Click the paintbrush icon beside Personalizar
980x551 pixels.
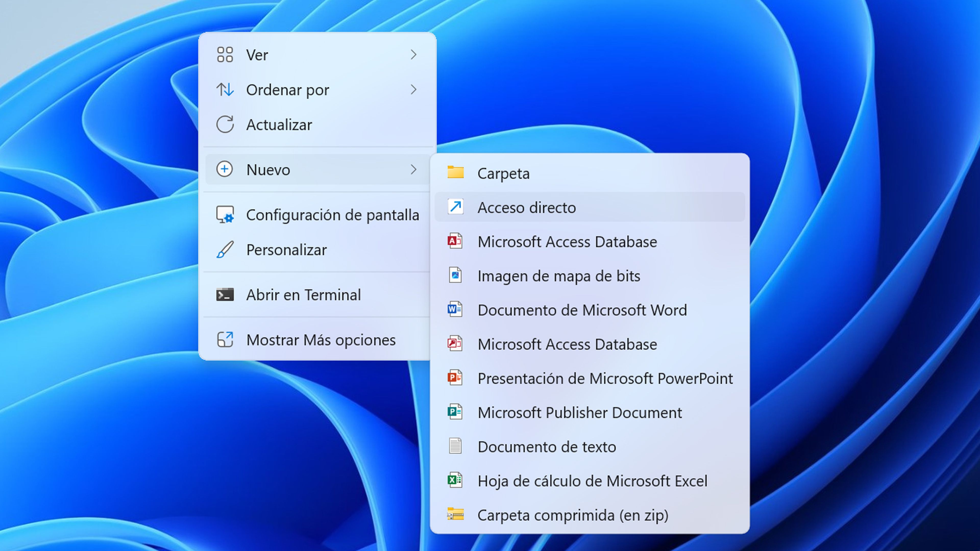(x=225, y=250)
